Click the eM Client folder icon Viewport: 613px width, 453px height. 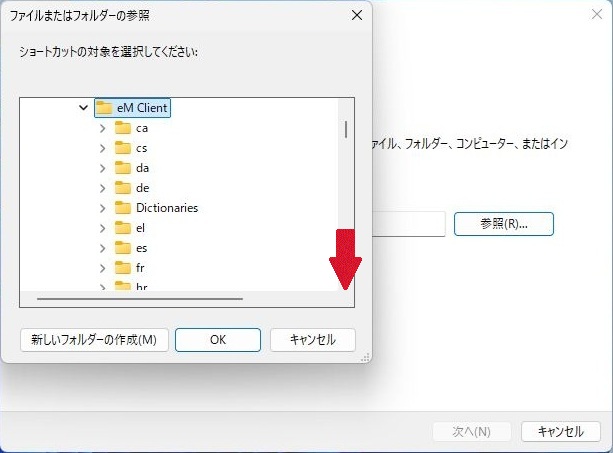[104, 108]
